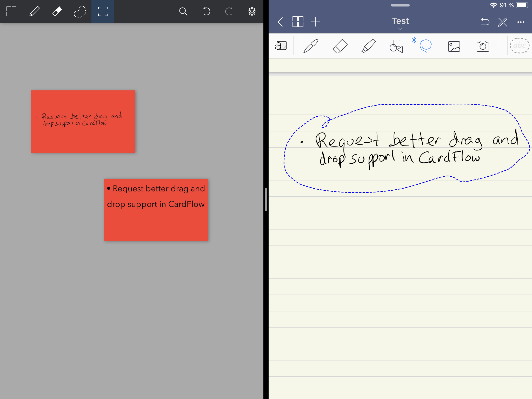This screenshot has height=399, width=532.
Task: Toggle GoodNotes read-only pen mode
Action: (503, 22)
